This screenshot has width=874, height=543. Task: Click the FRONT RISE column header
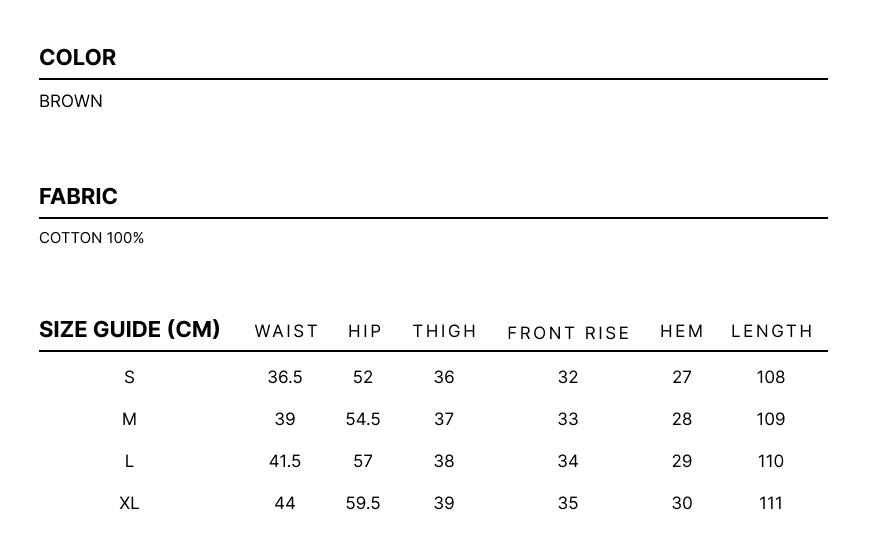(568, 333)
